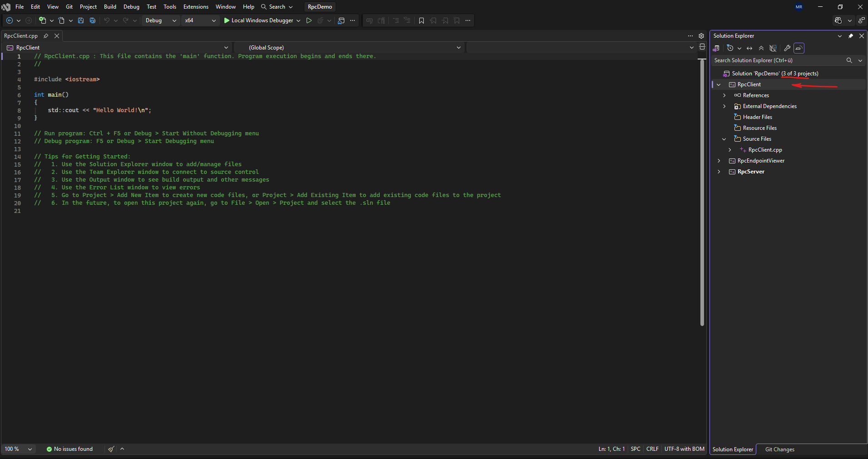This screenshot has width=868, height=459.
Task: Switch views using Solution Explorer's first toolbar icon
Action: click(x=716, y=48)
